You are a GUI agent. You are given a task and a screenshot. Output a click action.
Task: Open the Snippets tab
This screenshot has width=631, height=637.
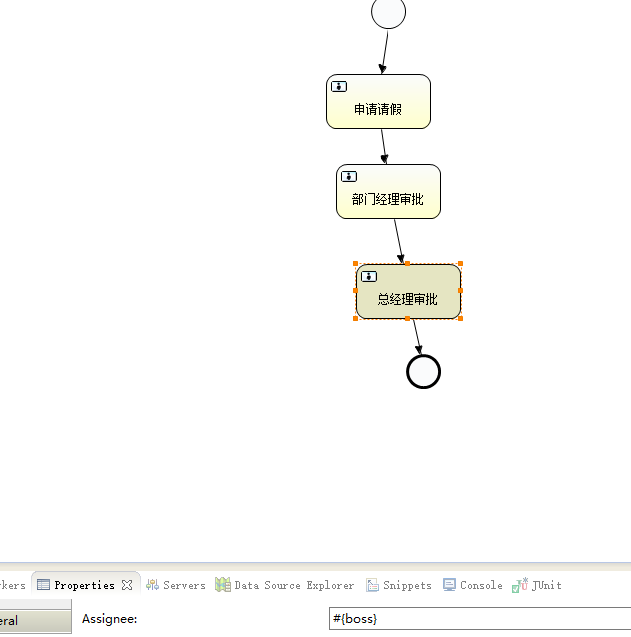click(399, 585)
